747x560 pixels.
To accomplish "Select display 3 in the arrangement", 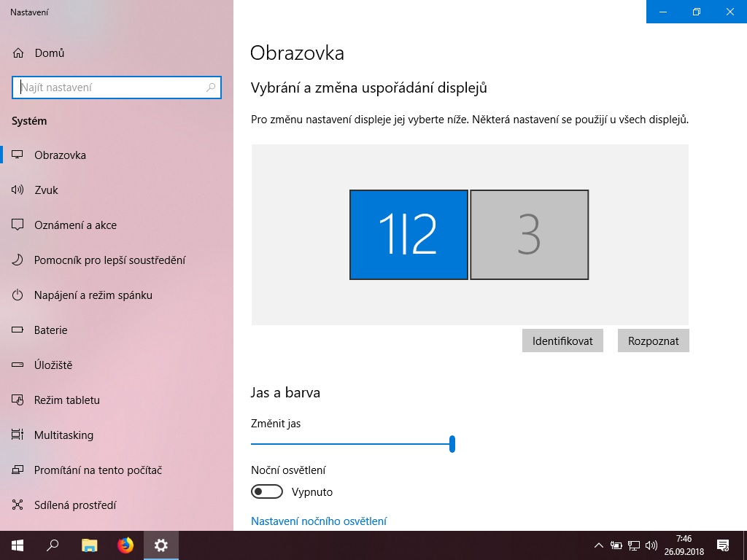I will [x=529, y=235].
